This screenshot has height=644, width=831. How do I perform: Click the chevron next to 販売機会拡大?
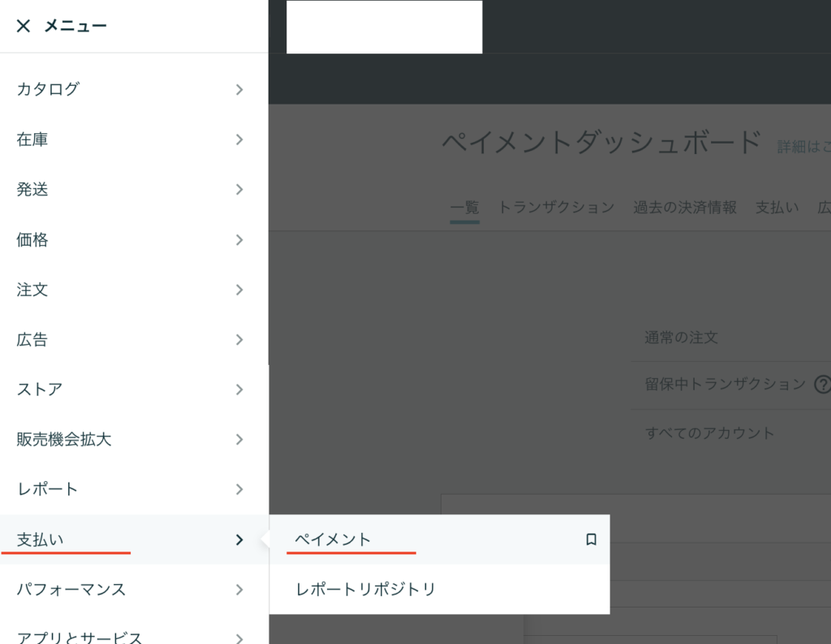tap(239, 440)
